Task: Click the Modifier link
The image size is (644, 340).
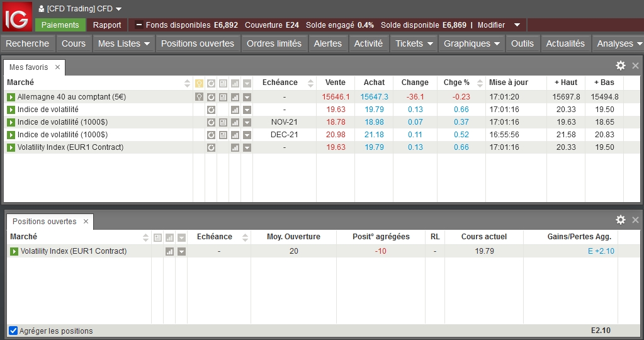Action: 491,25
